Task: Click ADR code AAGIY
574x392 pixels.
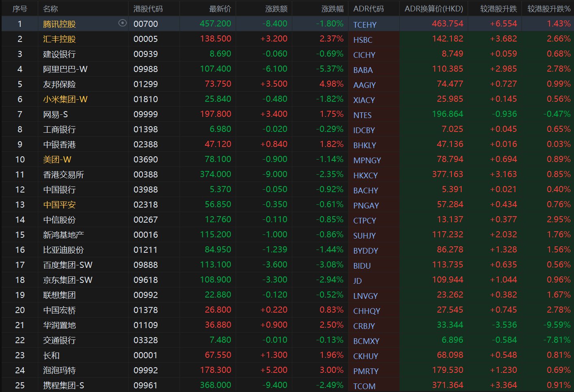Action: [364, 85]
